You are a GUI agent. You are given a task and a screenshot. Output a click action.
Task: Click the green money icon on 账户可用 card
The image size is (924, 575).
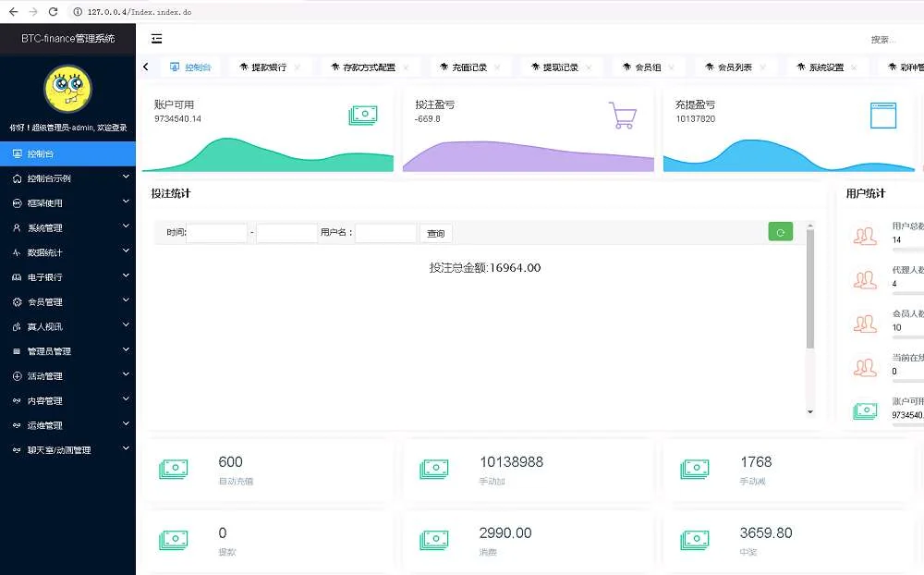click(x=362, y=116)
